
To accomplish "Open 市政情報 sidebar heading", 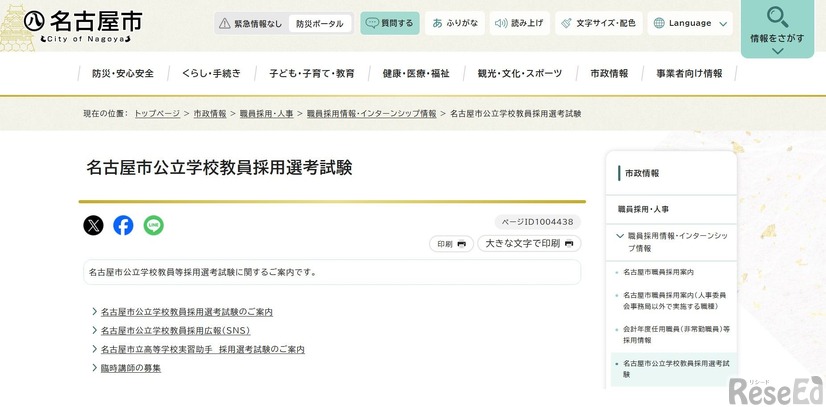I will click(642, 173).
